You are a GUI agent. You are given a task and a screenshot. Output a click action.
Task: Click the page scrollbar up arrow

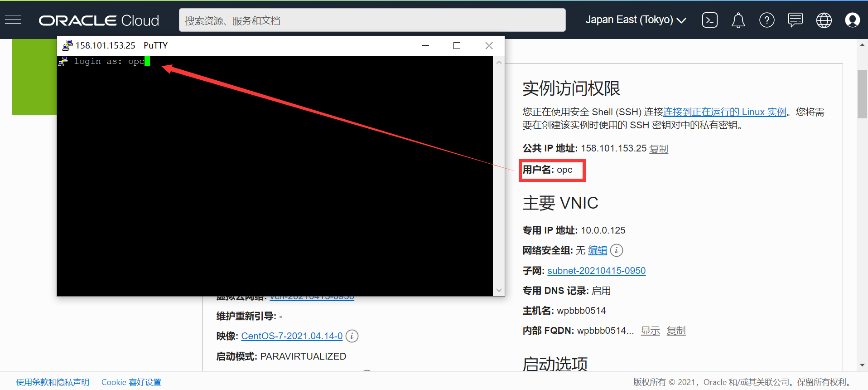pyautogui.click(x=862, y=45)
